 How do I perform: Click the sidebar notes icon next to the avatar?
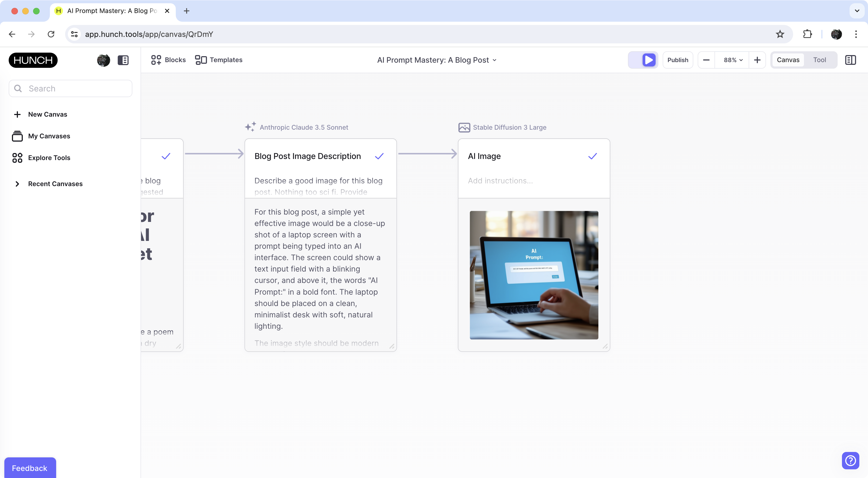click(123, 60)
